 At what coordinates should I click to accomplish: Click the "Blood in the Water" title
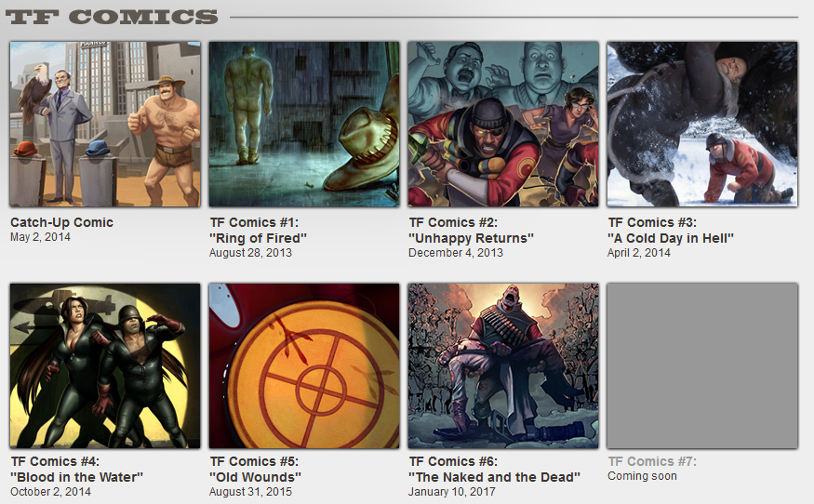77,477
